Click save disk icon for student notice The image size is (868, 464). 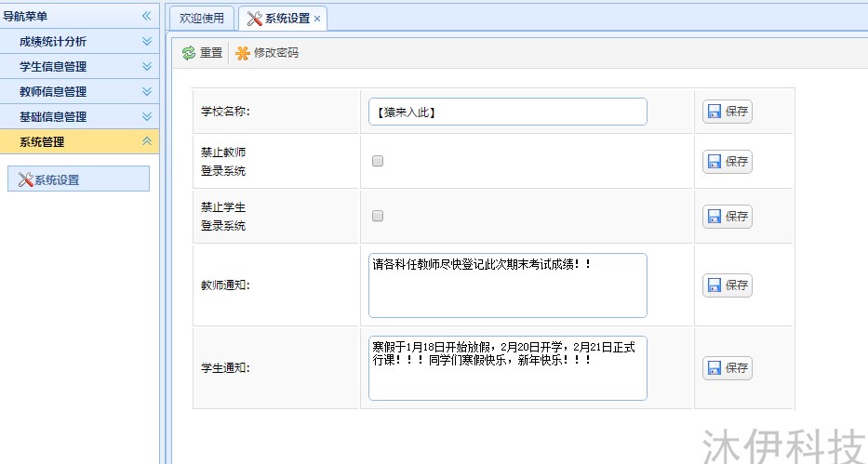(714, 368)
